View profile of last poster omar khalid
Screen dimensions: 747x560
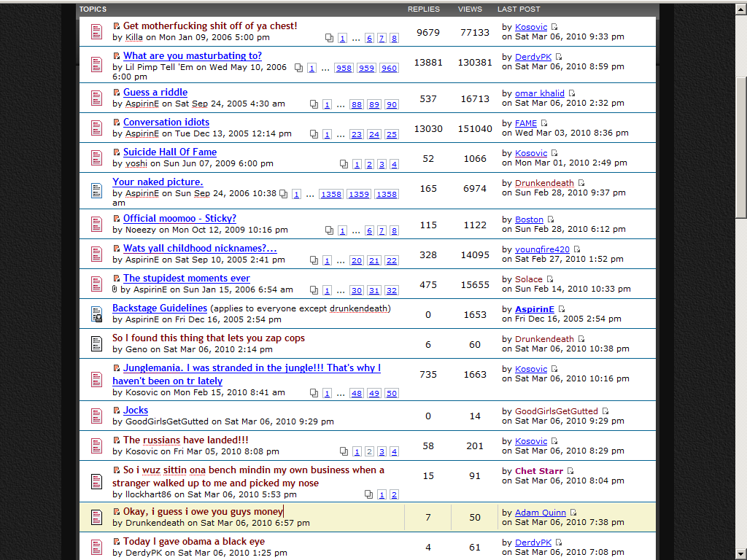(x=539, y=93)
